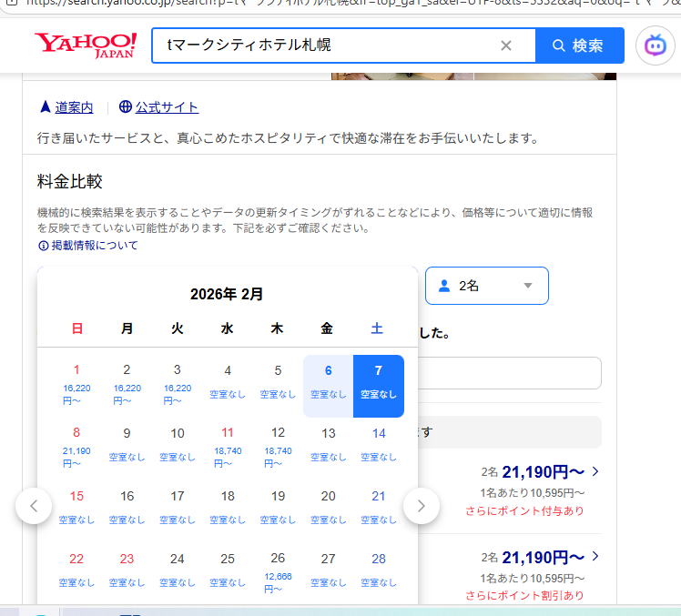The image size is (681, 616).
Task: Pick February 18 in the calendar
Action: pyautogui.click(x=228, y=511)
